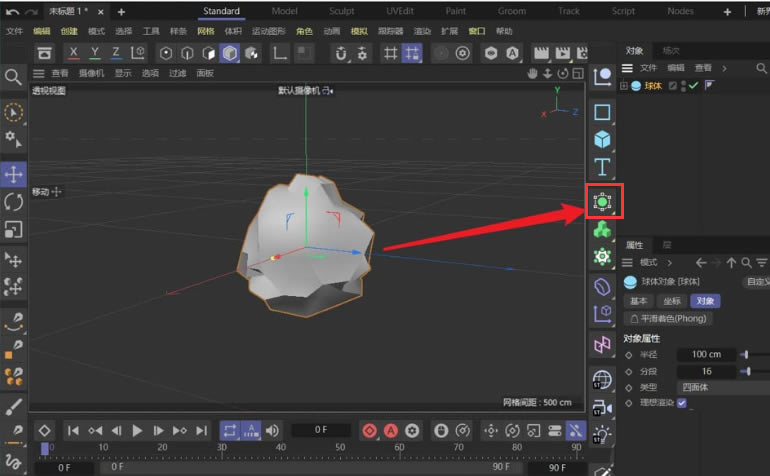This screenshot has width=770, height=476.
Task: Toggle Z axis lock
Action: [x=116, y=53]
